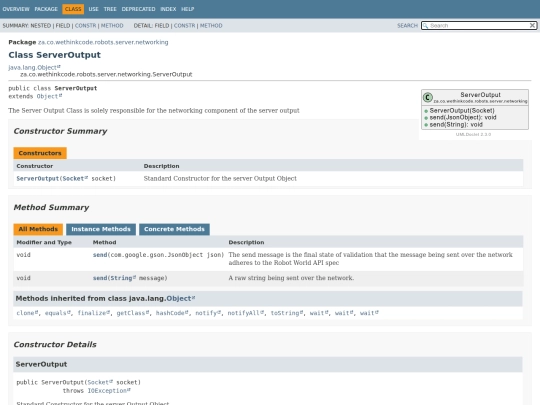This screenshot has width=540, height=405.
Task: Click the Method Summary heading
Action: pyautogui.click(x=51, y=207)
